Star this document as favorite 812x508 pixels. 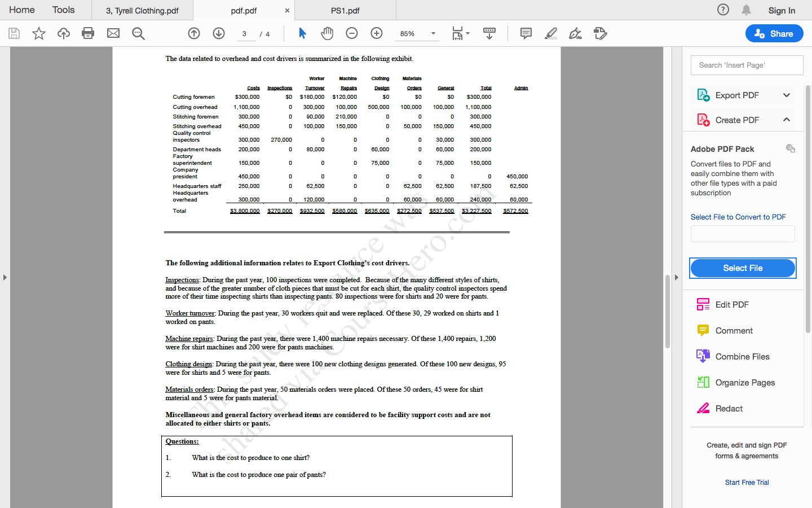click(38, 33)
